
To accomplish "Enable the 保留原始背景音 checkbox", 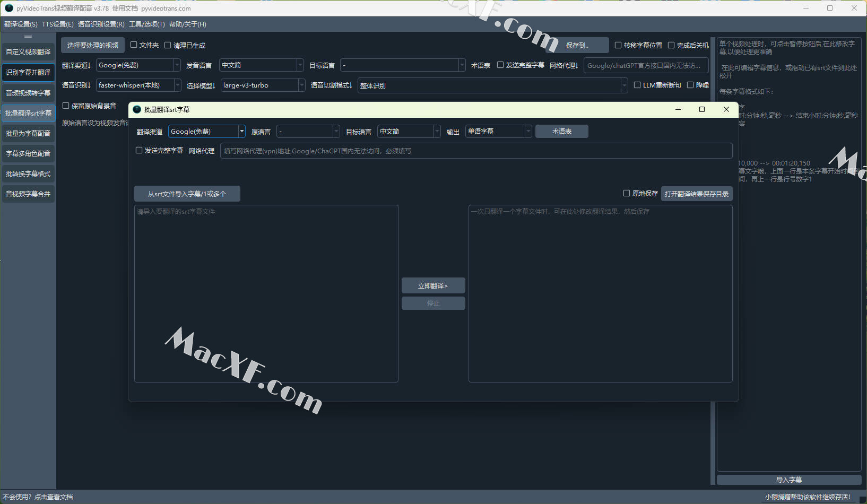I will point(66,106).
